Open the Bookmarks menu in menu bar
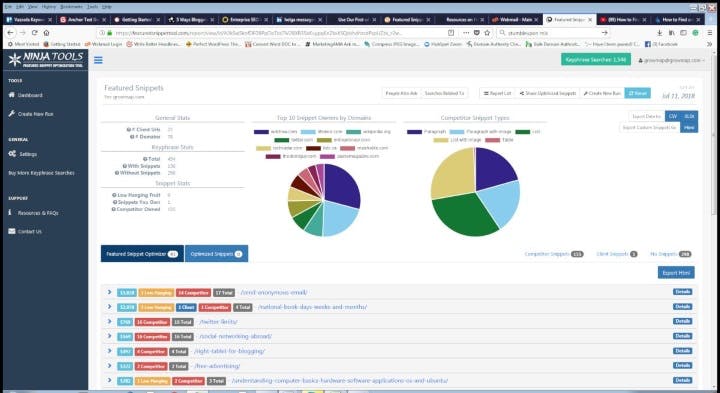The height and width of the screenshot is (393, 720). [70, 7]
